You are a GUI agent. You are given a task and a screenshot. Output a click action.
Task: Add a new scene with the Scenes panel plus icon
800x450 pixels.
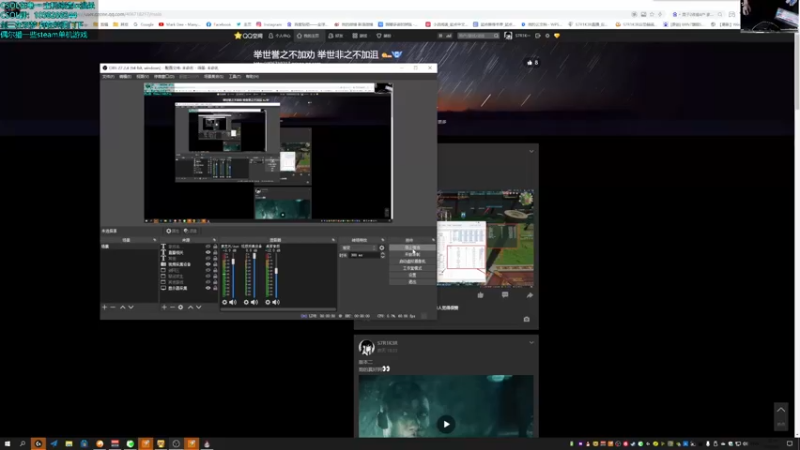tap(105, 307)
